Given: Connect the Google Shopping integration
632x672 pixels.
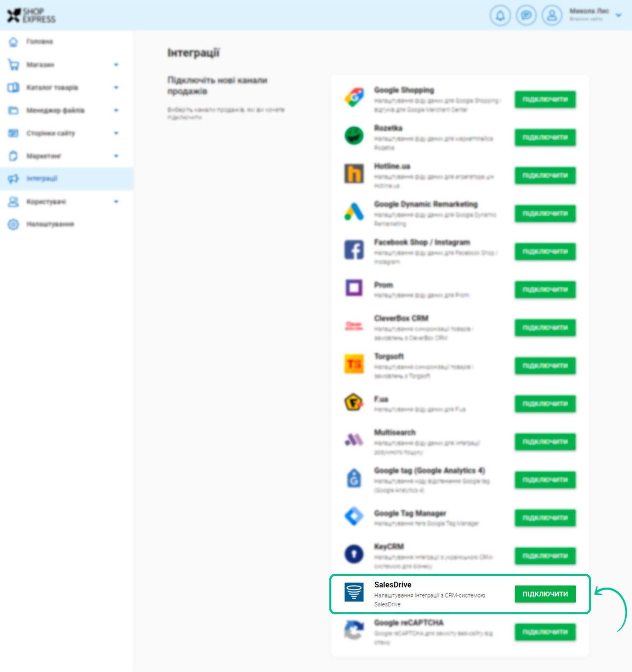Looking at the screenshot, I should point(545,100).
